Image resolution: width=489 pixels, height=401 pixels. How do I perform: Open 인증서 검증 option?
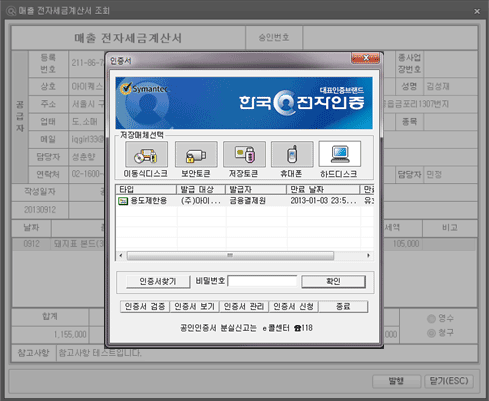[x=145, y=306]
